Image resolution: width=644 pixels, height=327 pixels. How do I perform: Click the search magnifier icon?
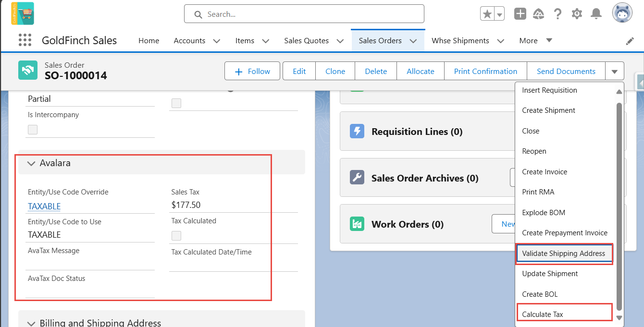[198, 14]
